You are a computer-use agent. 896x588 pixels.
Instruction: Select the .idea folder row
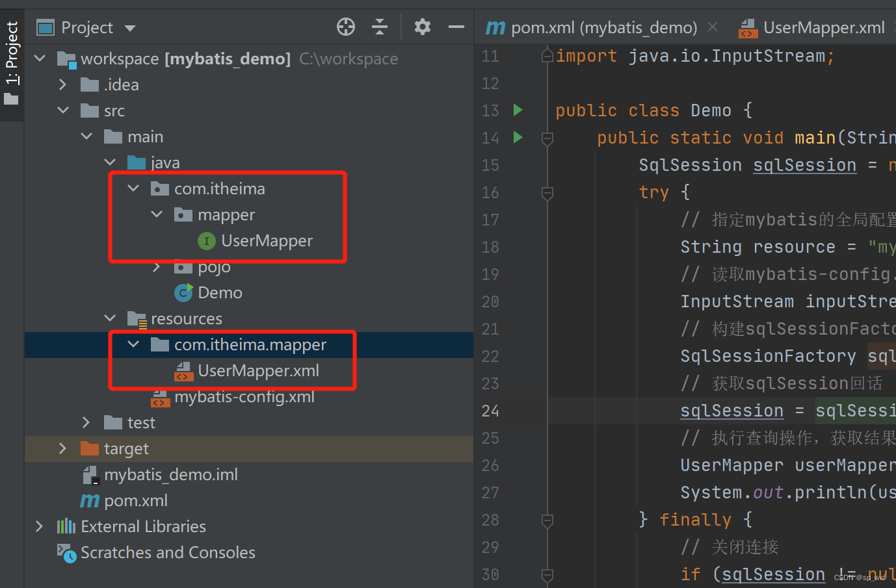(x=249, y=84)
